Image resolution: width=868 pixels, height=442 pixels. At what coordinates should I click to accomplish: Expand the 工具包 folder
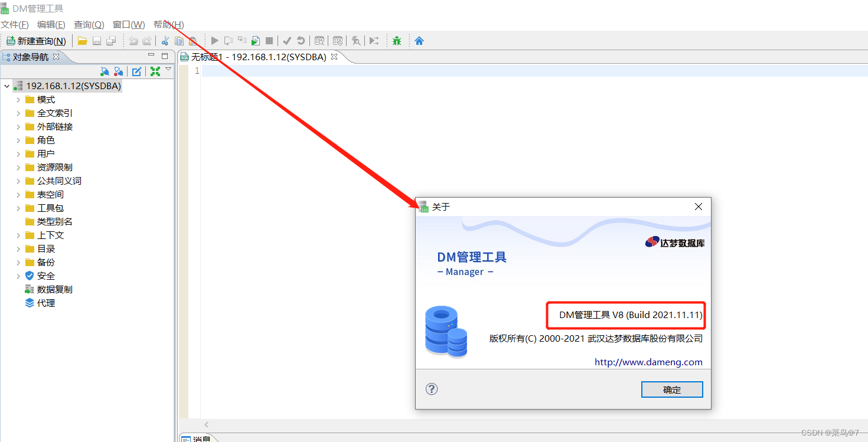[18, 208]
